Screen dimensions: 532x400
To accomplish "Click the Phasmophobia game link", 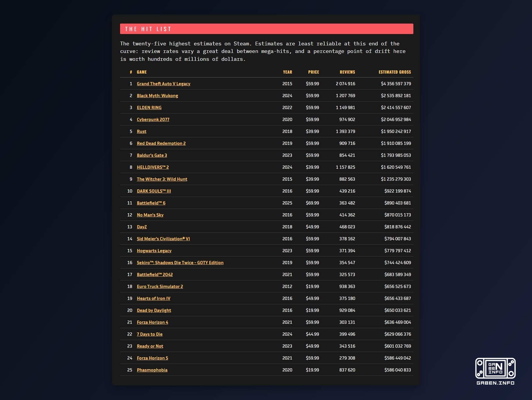I will 152,370.
